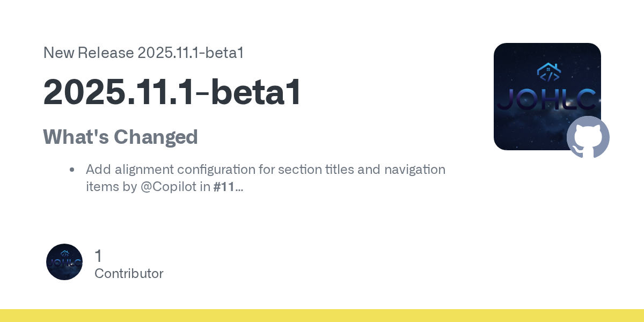
Task: Expand the truncated ellipsis after #11
Action: (239, 188)
